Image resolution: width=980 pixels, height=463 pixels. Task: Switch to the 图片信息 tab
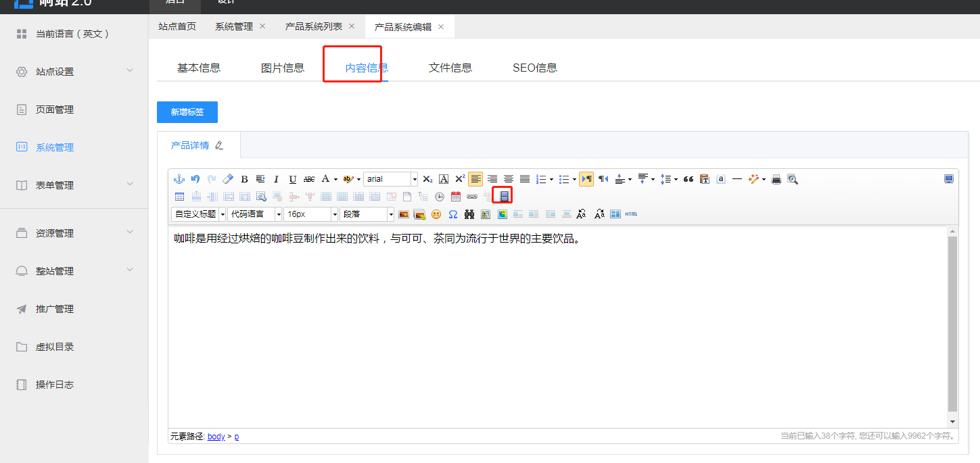tap(283, 68)
